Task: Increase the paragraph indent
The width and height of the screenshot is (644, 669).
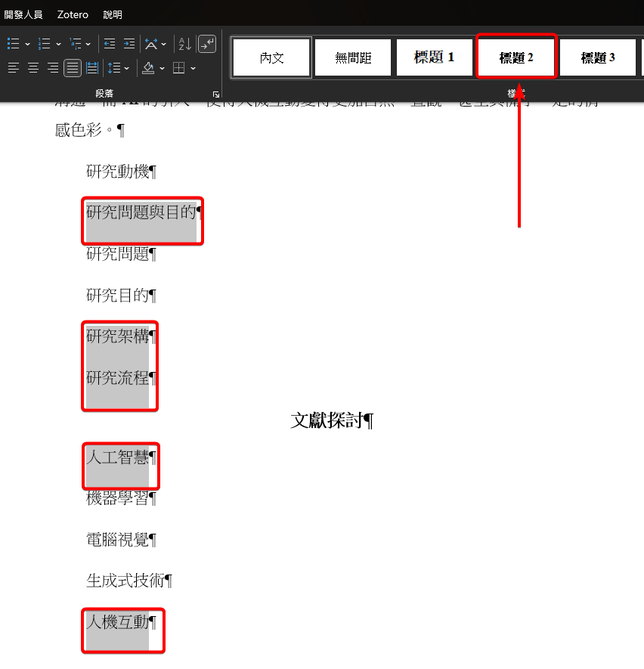Action: (129, 44)
